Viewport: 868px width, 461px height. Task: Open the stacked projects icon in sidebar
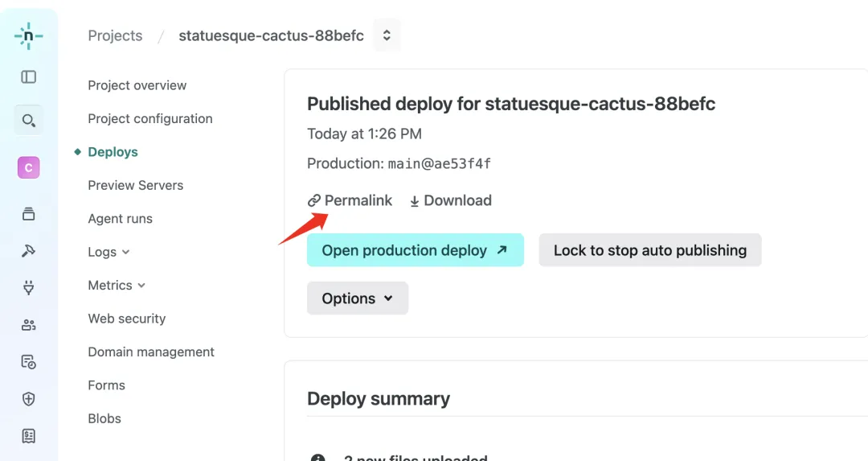tap(29, 214)
